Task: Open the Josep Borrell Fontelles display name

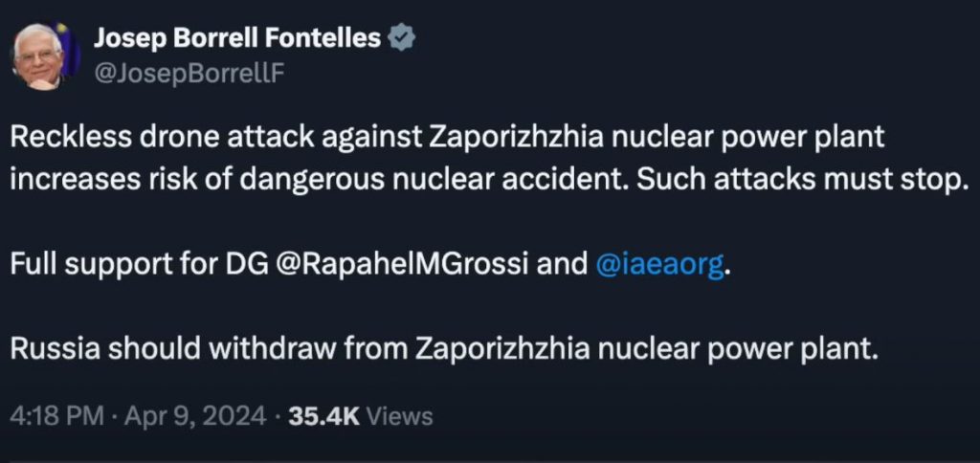Action: [x=238, y=38]
